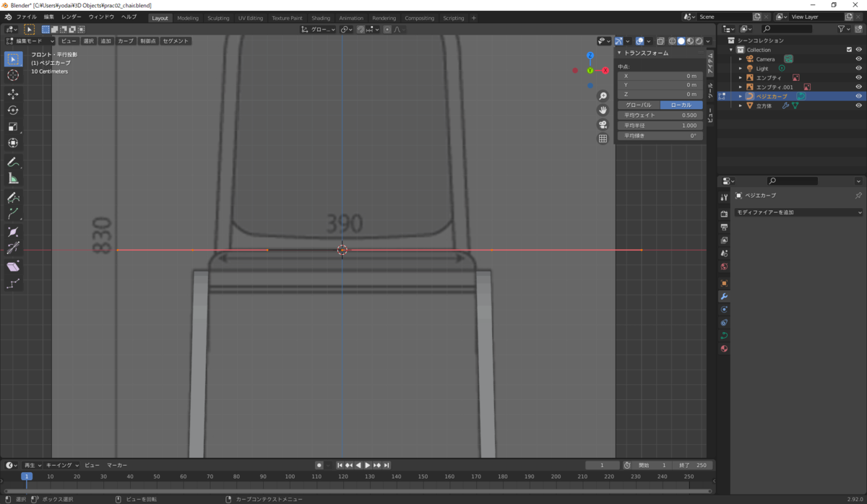Select the Measure tool
Image resolution: width=867 pixels, height=504 pixels.
[13, 178]
